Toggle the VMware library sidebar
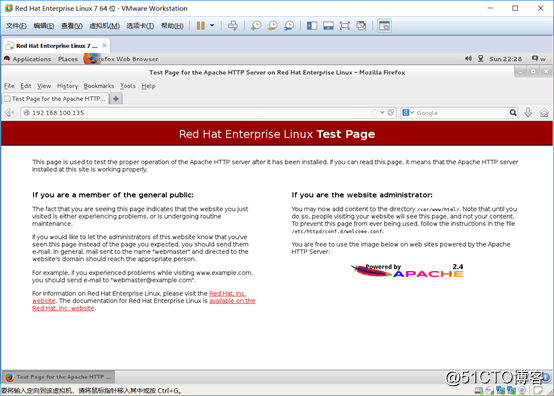 312,25
